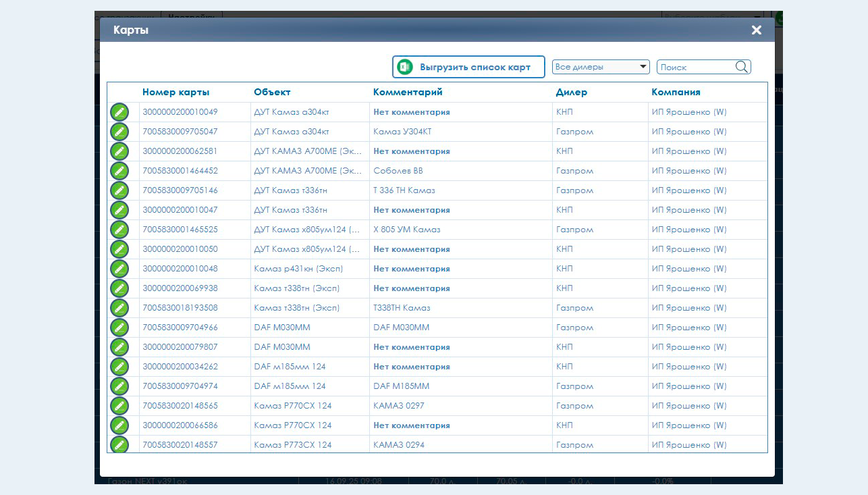Open the Все дилеры dropdown

coord(601,67)
